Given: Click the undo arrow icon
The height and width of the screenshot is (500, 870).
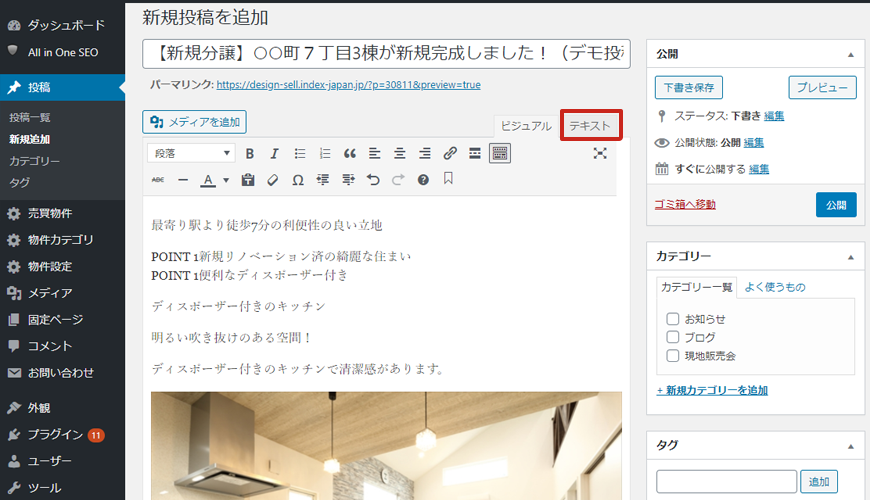Looking at the screenshot, I should (373, 180).
